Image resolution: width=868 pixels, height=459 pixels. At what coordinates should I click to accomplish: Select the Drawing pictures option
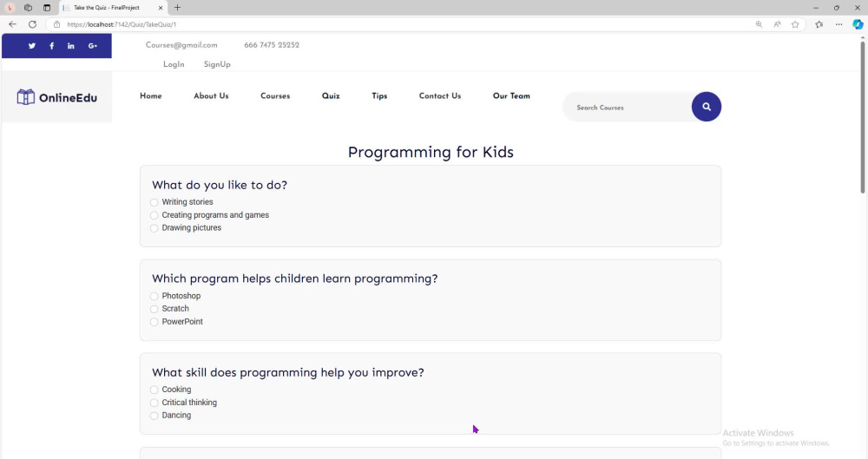pos(155,228)
